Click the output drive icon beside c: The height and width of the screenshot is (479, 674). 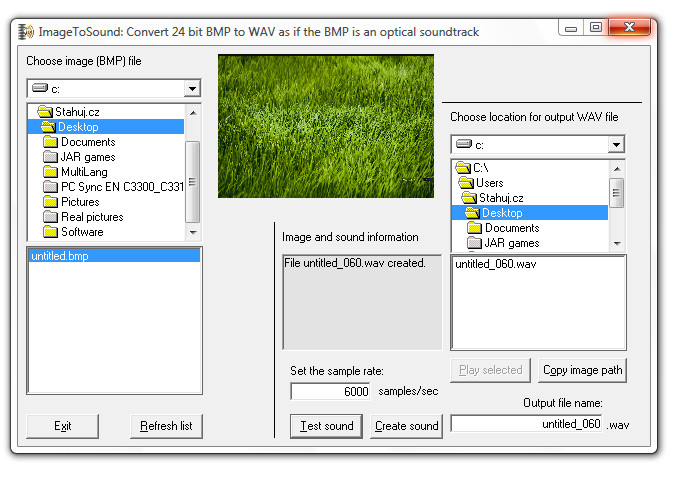pos(464,144)
